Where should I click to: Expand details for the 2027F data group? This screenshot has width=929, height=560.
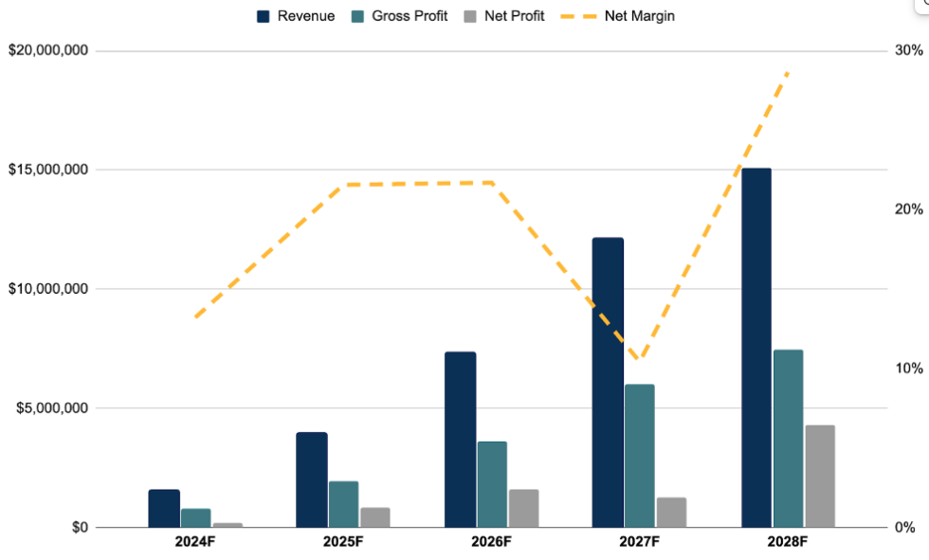click(x=639, y=541)
